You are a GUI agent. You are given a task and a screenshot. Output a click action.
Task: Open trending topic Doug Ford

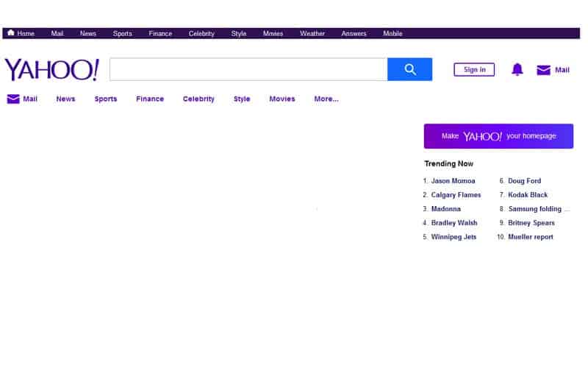pyautogui.click(x=524, y=180)
